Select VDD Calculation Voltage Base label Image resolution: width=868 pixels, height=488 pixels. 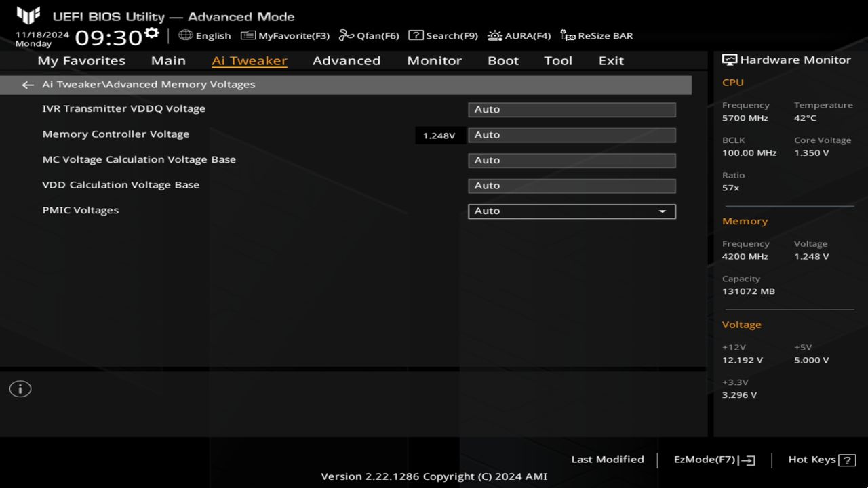point(121,185)
